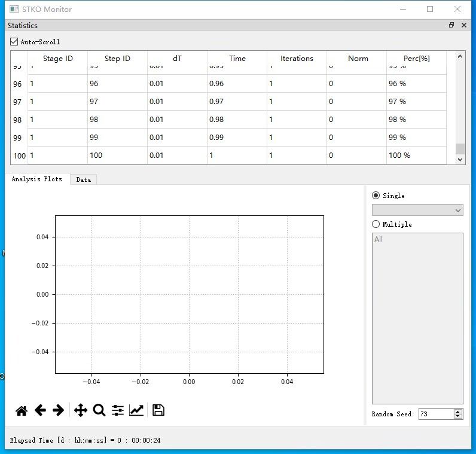Minimize the STKO Monitor window
This screenshot has width=476, height=454.
tap(403, 9)
